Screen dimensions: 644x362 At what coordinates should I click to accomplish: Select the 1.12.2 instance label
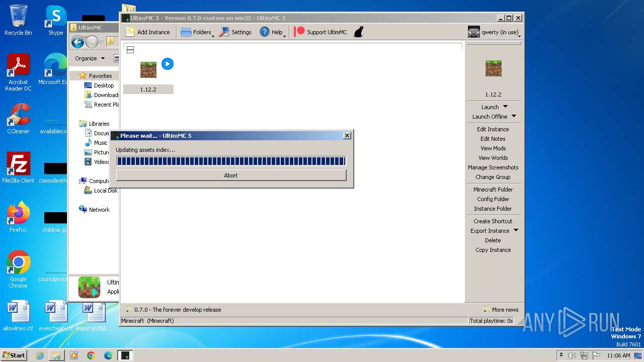tap(148, 89)
